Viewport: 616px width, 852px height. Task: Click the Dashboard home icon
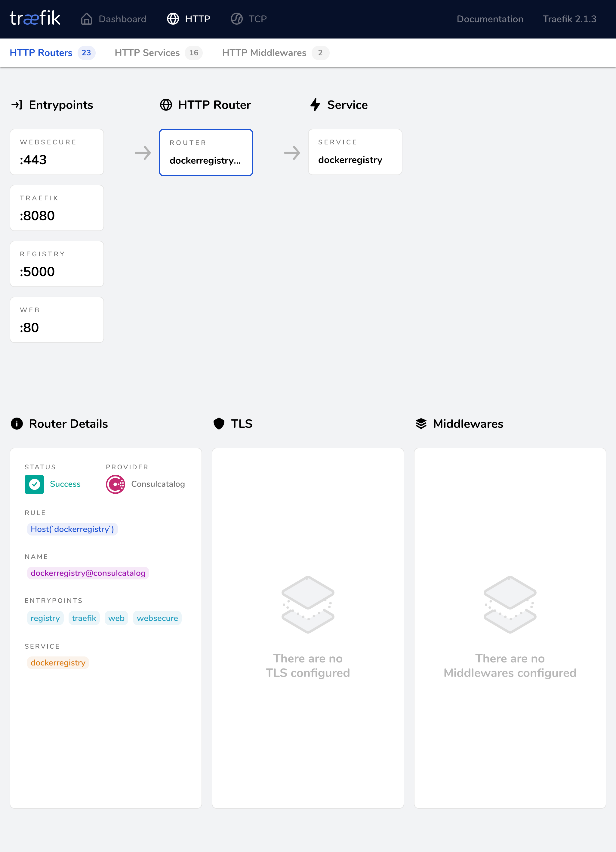tap(87, 19)
